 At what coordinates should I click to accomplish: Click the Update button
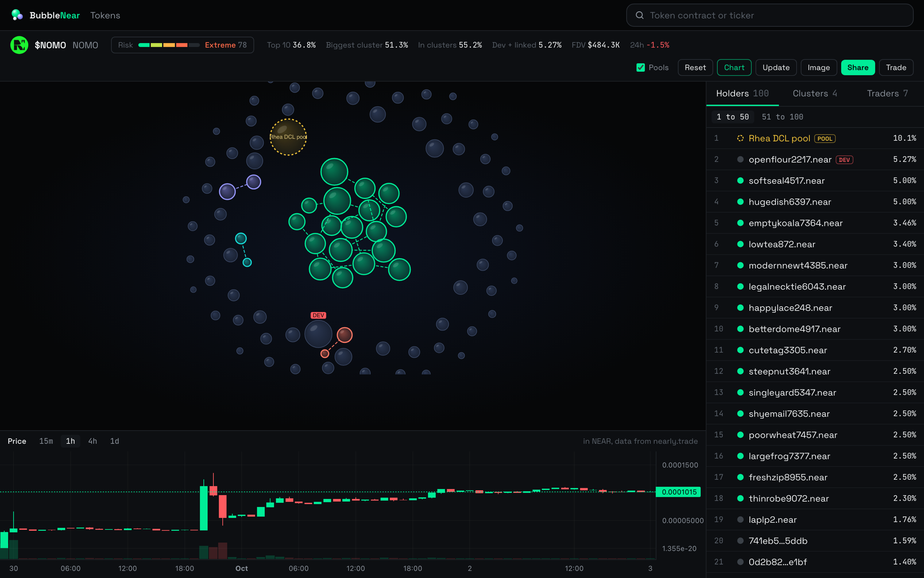point(776,68)
